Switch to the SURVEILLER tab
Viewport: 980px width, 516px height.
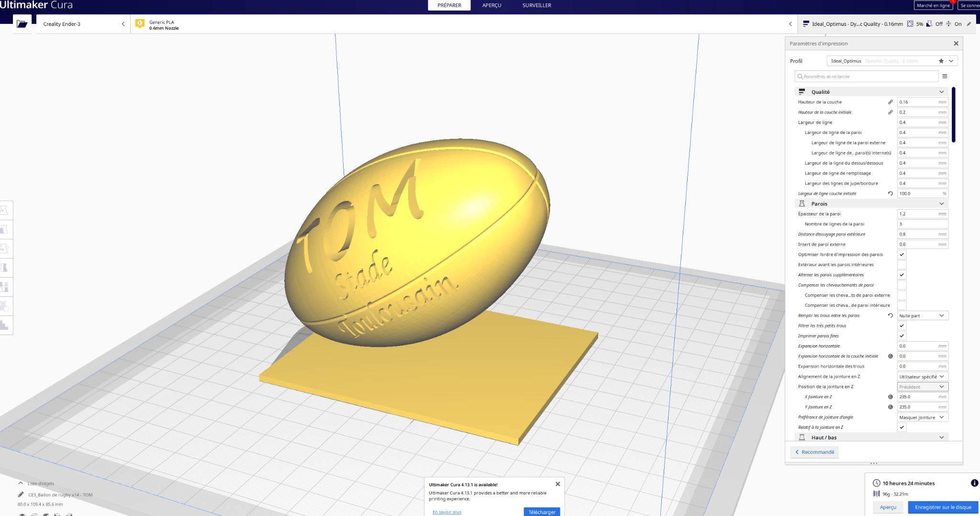coord(536,5)
